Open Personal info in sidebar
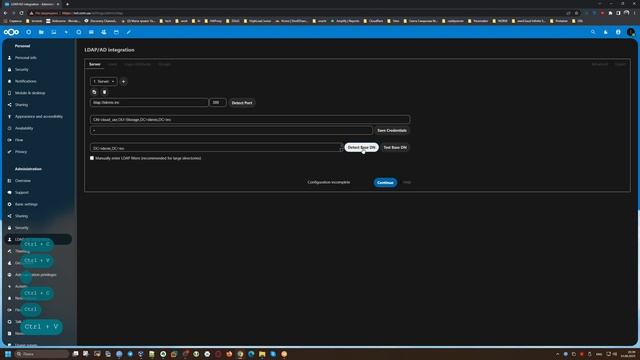This screenshot has width=640, height=360. (x=26, y=58)
